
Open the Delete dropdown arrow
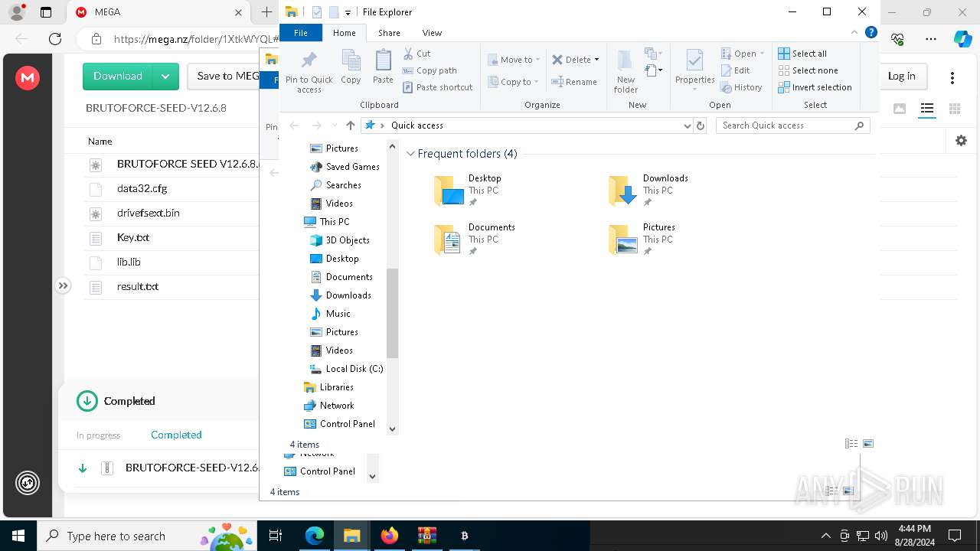coord(596,60)
